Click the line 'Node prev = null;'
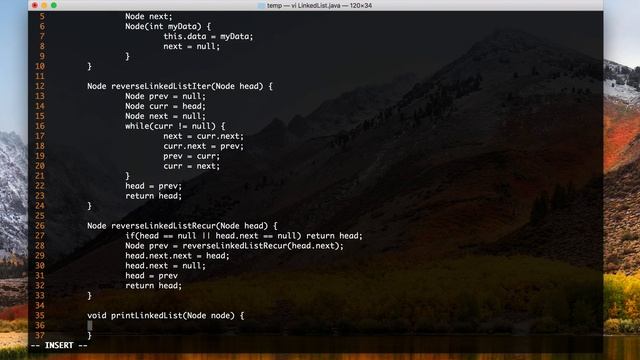This screenshot has height=360, width=640. tap(165, 96)
